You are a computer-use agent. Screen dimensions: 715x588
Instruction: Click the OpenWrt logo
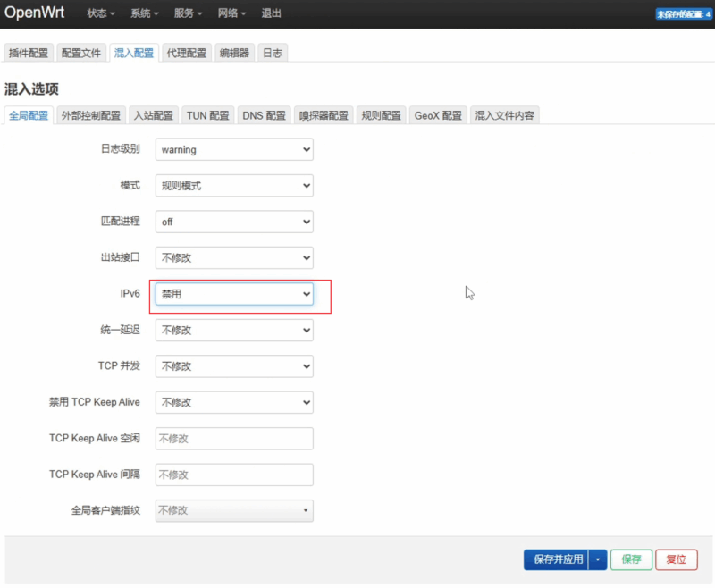[34, 13]
